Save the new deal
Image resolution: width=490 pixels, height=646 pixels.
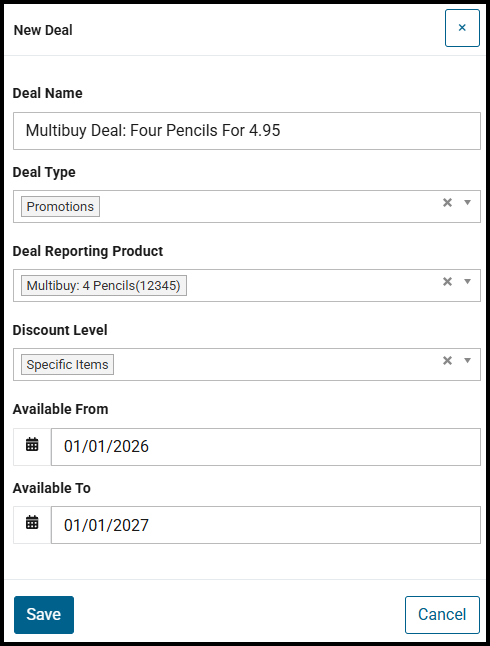[x=44, y=615]
